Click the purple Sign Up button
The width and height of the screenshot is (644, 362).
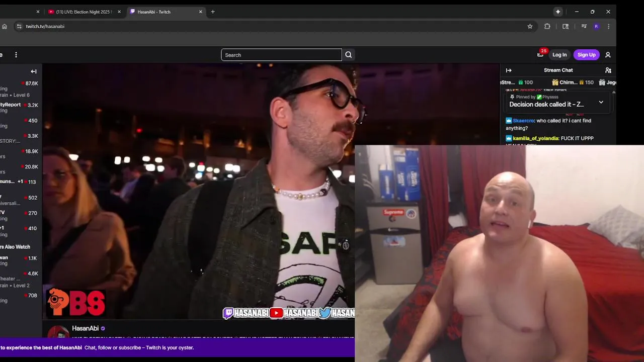pyautogui.click(x=587, y=55)
